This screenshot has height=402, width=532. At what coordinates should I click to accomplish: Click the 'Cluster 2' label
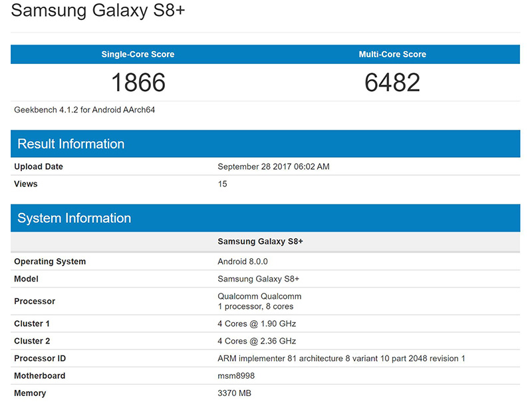pos(32,341)
